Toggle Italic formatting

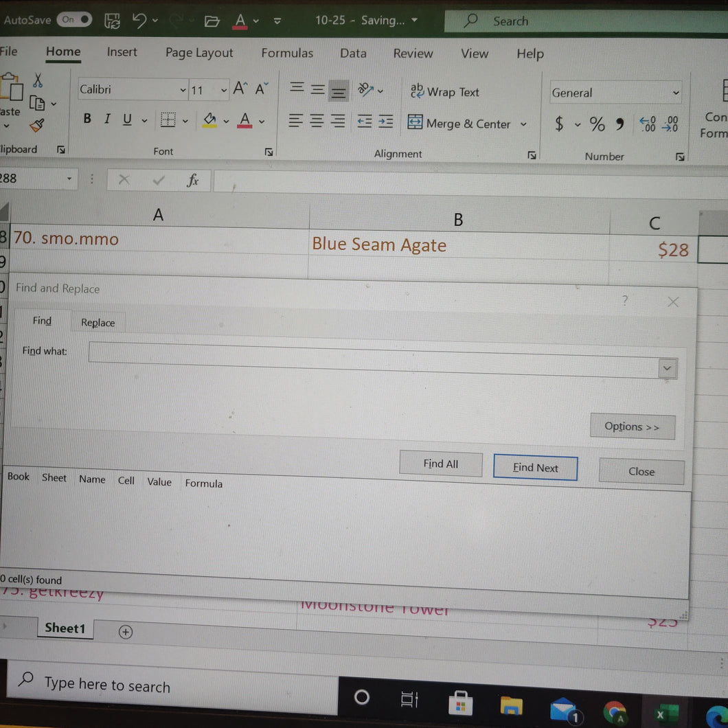click(107, 120)
